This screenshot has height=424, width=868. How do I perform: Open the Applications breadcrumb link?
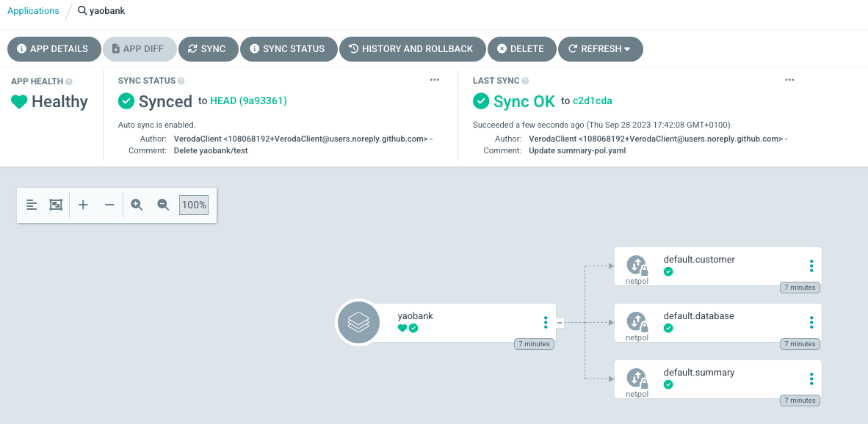33,10
